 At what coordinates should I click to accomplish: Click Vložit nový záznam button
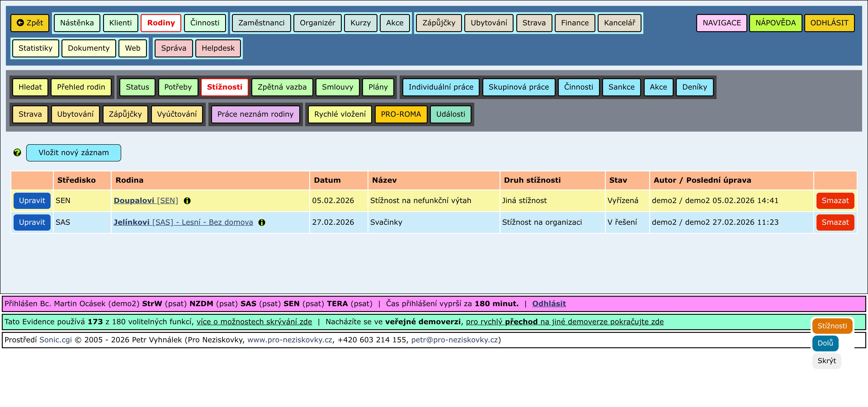tap(73, 153)
